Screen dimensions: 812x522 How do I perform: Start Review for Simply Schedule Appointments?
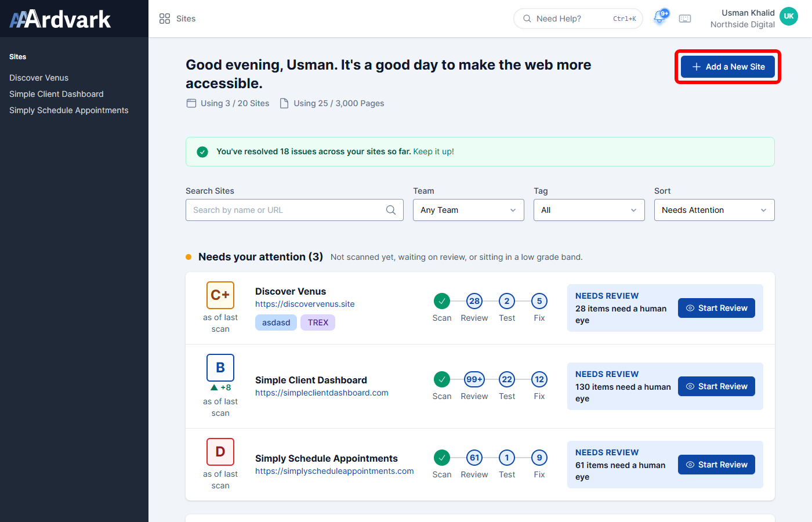click(x=716, y=465)
